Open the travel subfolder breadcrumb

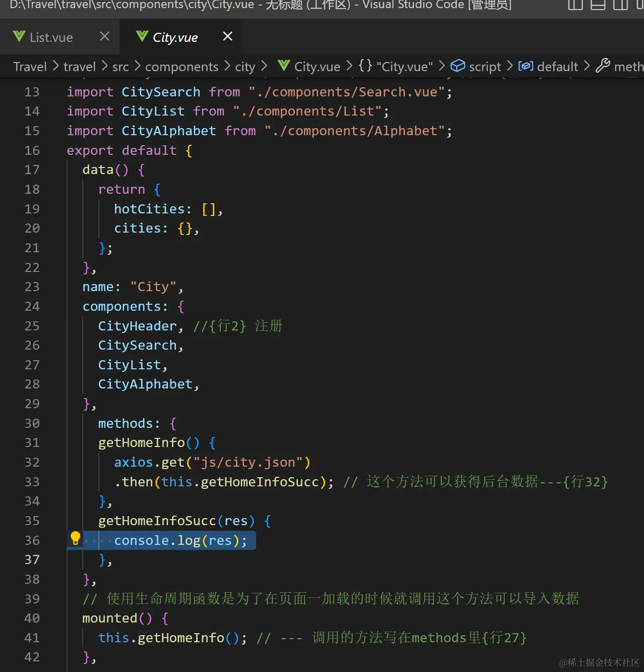[80, 67]
